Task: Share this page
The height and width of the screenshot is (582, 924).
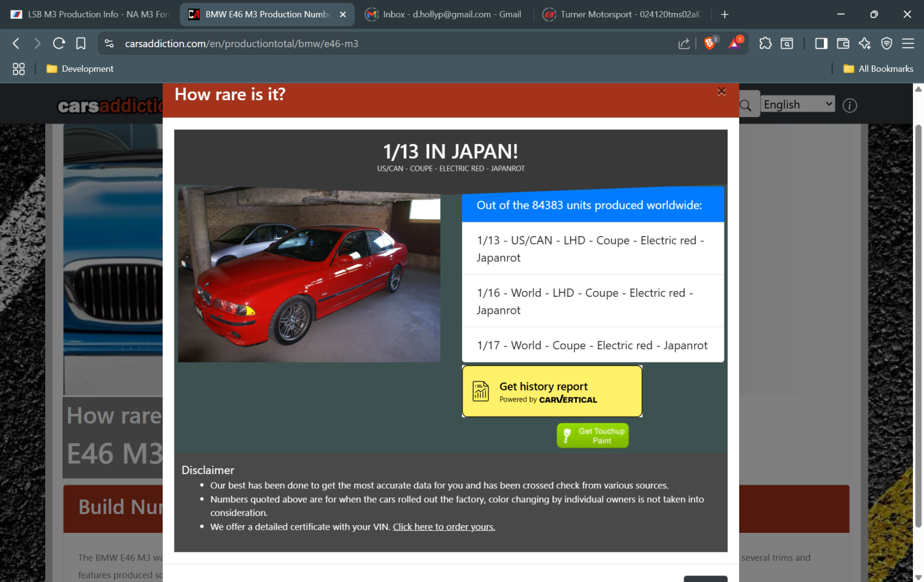Action: tap(684, 43)
